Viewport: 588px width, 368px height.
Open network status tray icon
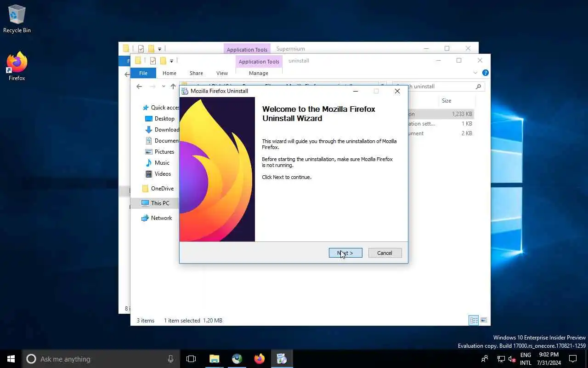coord(501,359)
